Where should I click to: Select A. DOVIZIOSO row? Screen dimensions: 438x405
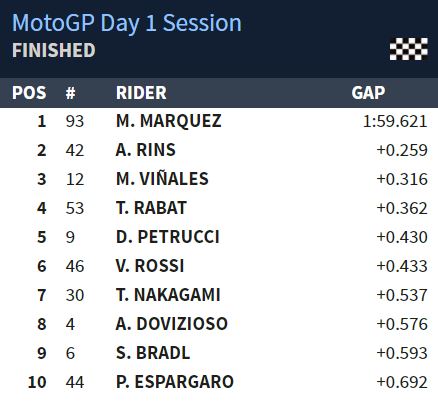click(219, 324)
